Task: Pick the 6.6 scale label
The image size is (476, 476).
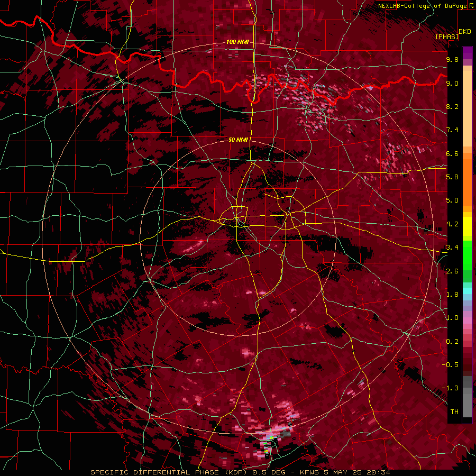Action: [x=452, y=153]
